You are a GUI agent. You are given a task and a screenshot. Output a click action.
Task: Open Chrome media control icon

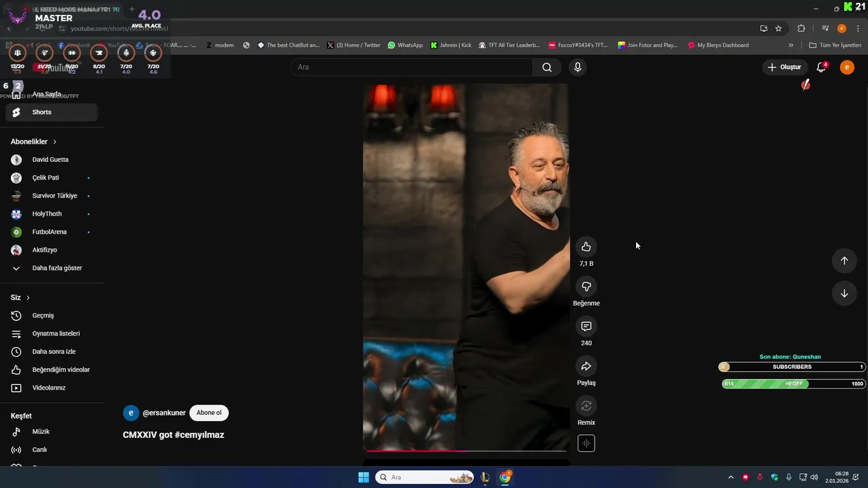[825, 28]
